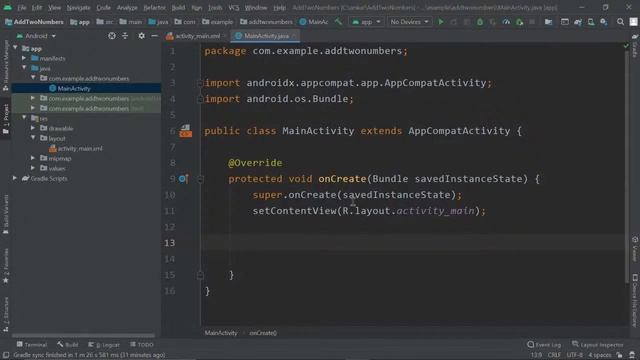Click the CRLF line separator in status bar
The width and height of the screenshot is (640, 360).
[554, 355]
